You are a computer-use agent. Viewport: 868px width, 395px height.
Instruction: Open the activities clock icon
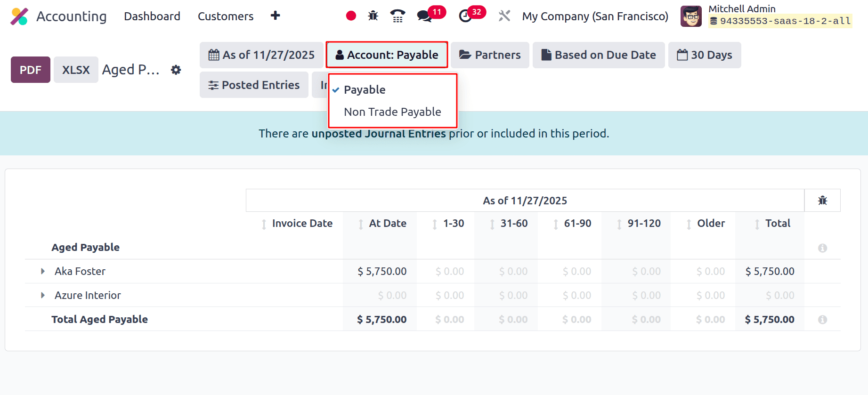tap(465, 16)
